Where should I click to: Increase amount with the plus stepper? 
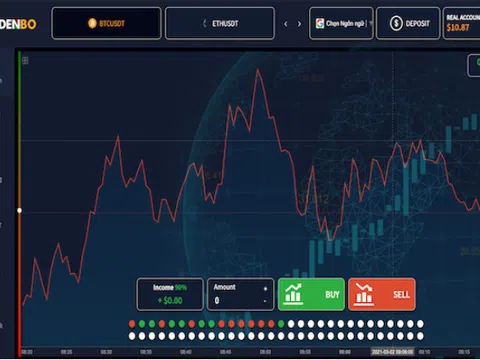click(x=265, y=289)
